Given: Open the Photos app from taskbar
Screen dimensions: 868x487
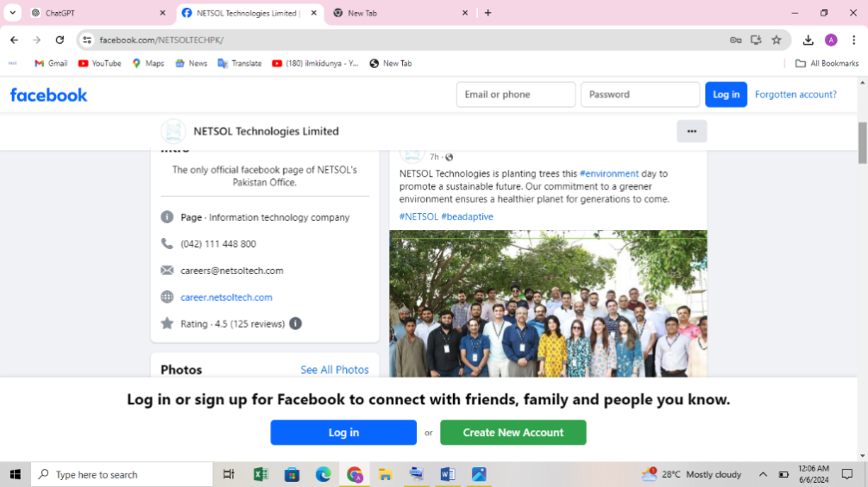Looking at the screenshot, I should click(479, 474).
